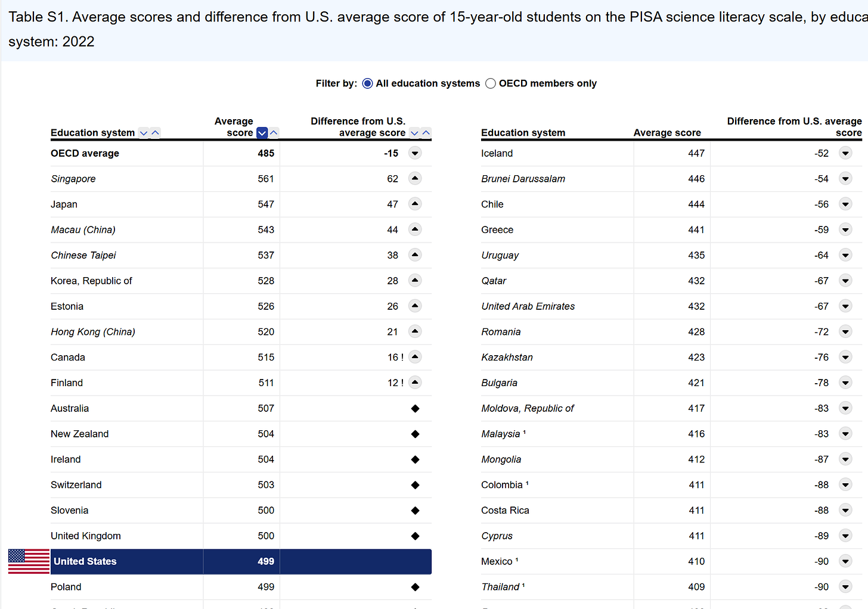Select the All education systems radio button

tap(367, 83)
